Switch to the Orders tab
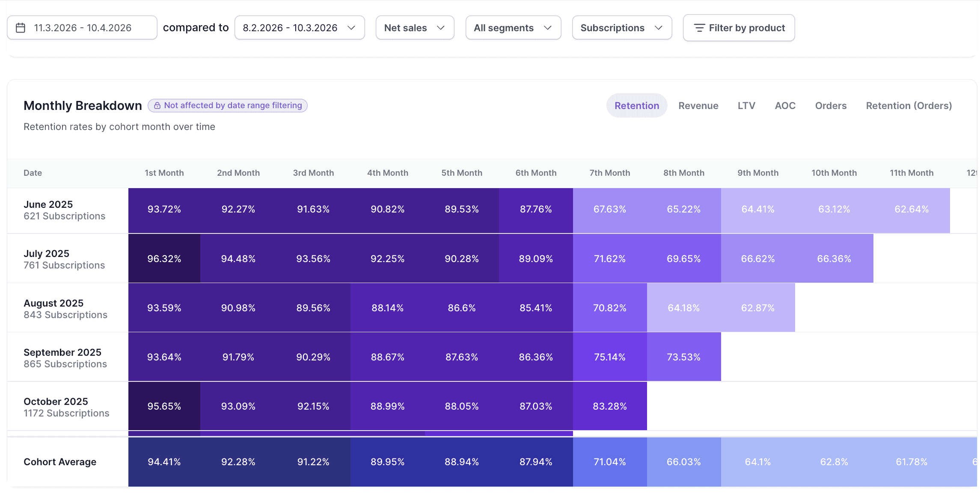The height and width of the screenshot is (496, 980). coord(830,106)
